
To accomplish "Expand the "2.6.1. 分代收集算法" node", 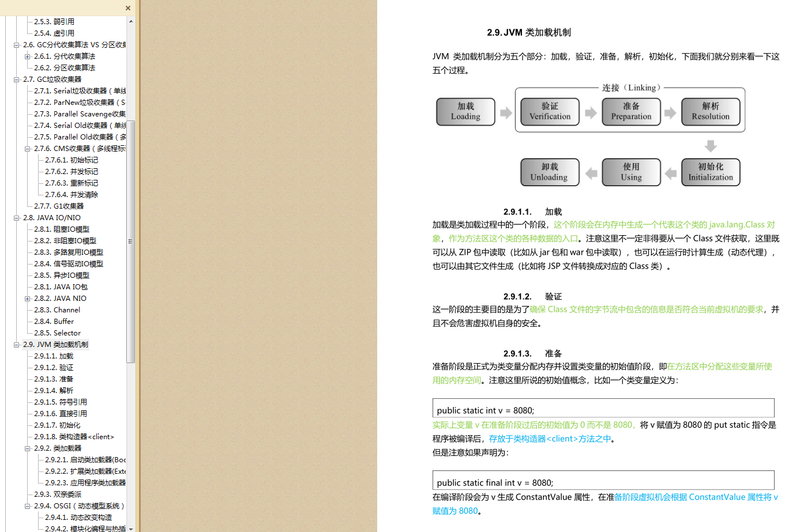I will (x=27, y=56).
